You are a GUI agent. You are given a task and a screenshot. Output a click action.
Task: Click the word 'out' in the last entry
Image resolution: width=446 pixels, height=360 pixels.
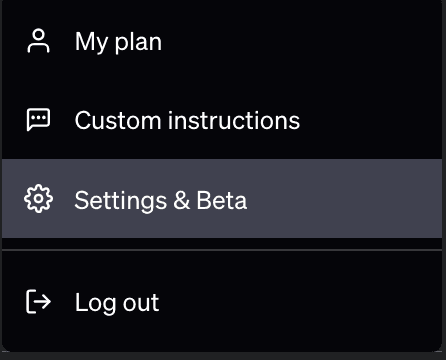point(141,304)
